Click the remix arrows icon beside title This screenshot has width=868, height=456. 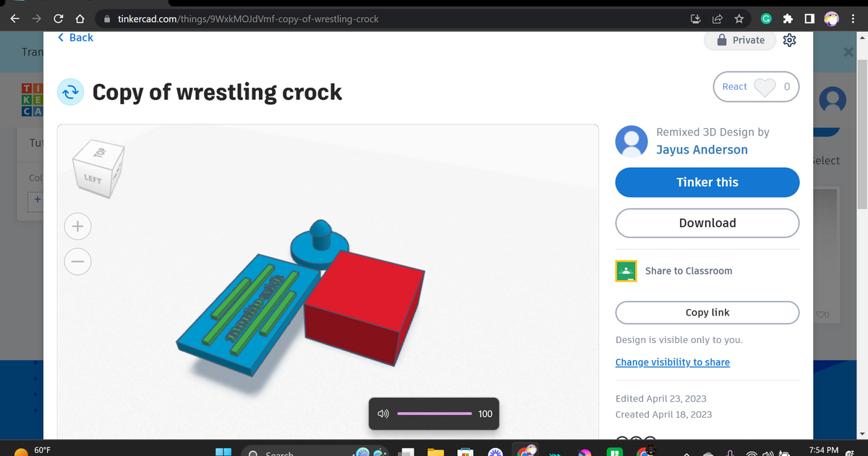pyautogui.click(x=71, y=93)
